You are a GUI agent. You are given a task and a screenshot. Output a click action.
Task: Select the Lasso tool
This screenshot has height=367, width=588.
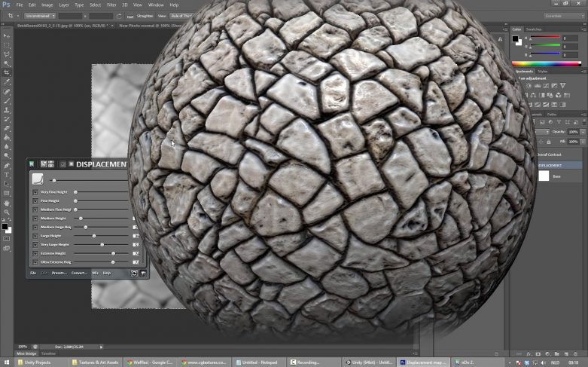coord(7,55)
